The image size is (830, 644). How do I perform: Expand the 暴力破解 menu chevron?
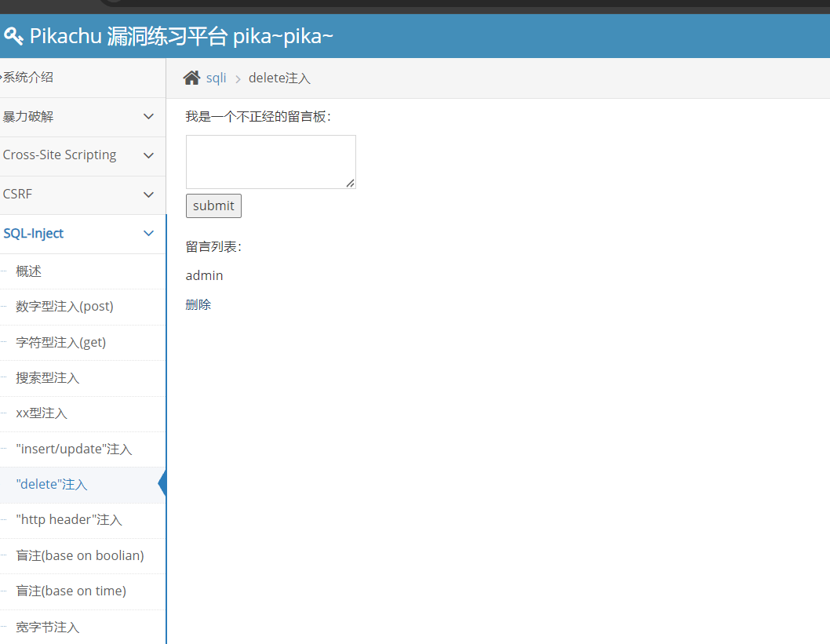click(x=149, y=117)
